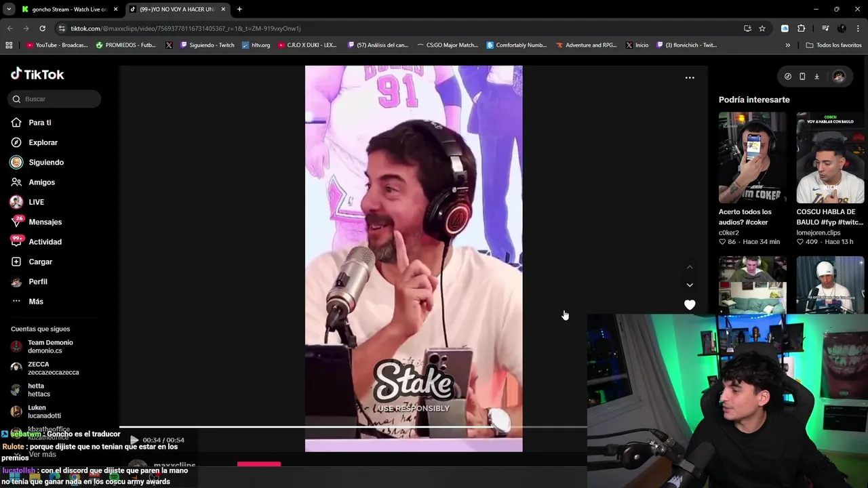The width and height of the screenshot is (868, 488).
Task: Open the apps grid in bookmarks bar
Action: coord(9,45)
